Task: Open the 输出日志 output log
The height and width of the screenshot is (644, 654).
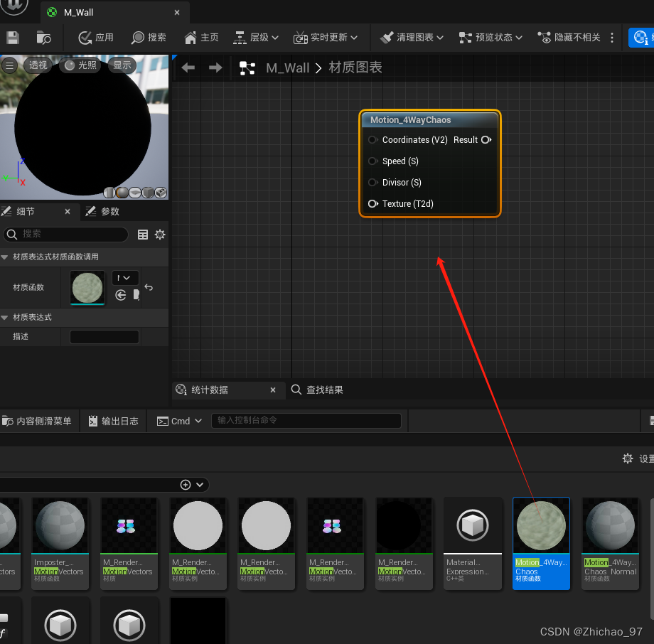Action: click(x=114, y=422)
